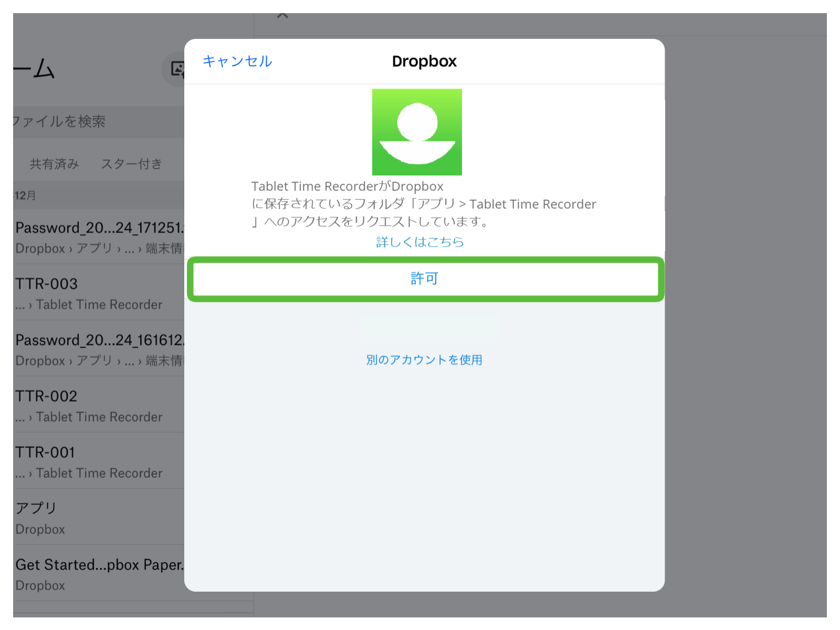Tap the image icon next to the title
This screenshot has height=630, width=840.
click(x=177, y=69)
